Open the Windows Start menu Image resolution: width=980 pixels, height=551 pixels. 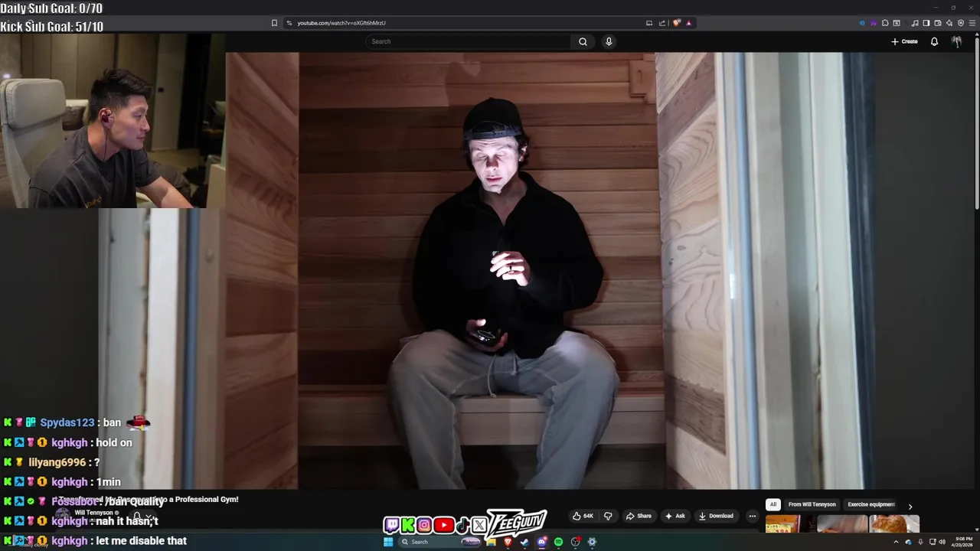click(x=388, y=542)
